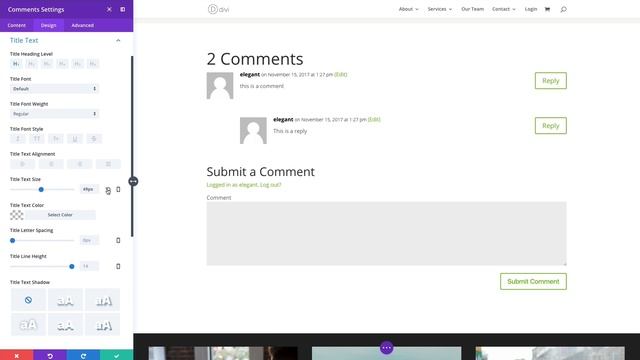Open the Title Font Weight dropdown
The image size is (640, 360).
(x=54, y=114)
